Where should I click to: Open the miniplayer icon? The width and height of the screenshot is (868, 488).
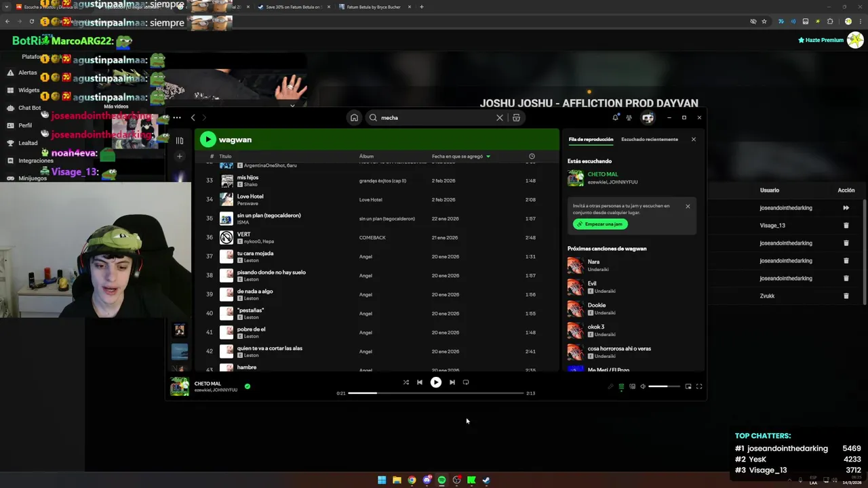point(688,386)
